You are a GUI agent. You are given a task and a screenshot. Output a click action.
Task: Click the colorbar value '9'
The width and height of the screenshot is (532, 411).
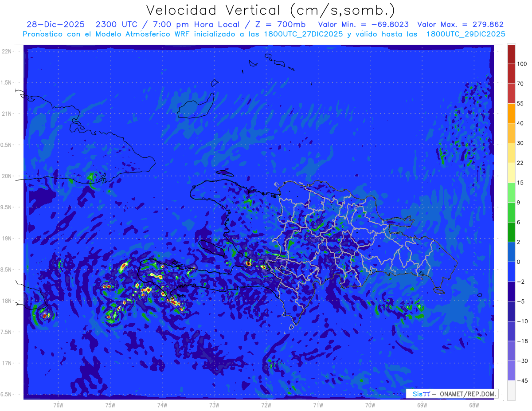tap(519, 203)
